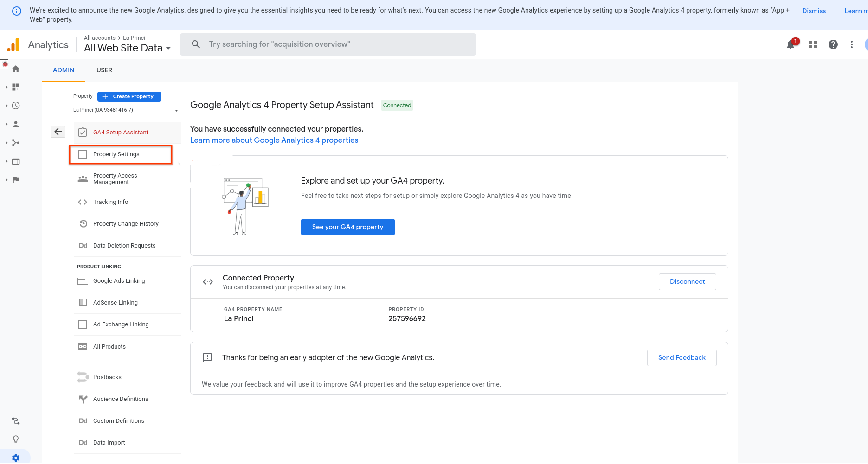868x464 pixels.
Task: Open the Acquisition icon in sidebar
Action: (x=16, y=143)
